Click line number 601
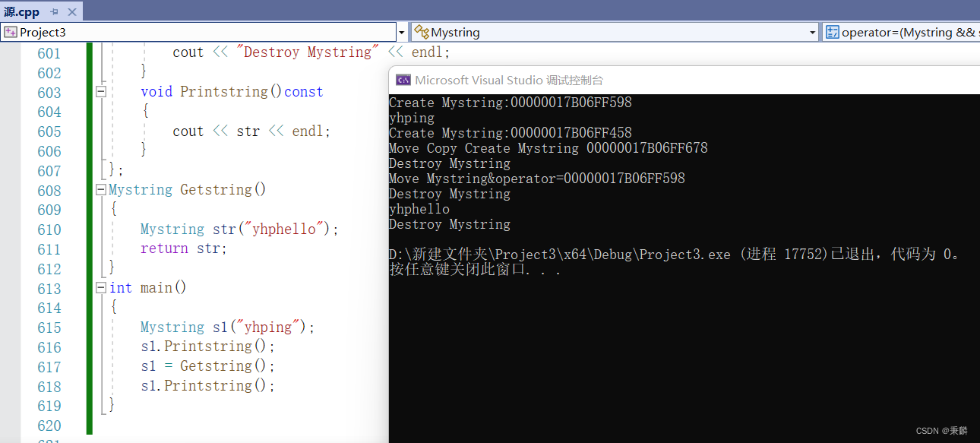The width and height of the screenshot is (980, 443). coord(49,53)
